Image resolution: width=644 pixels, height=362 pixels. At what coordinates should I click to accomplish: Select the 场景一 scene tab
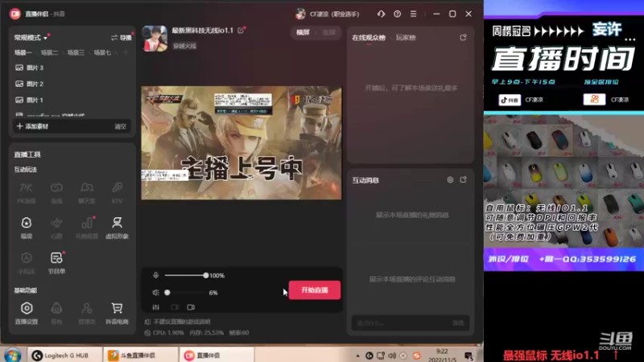tap(23, 52)
